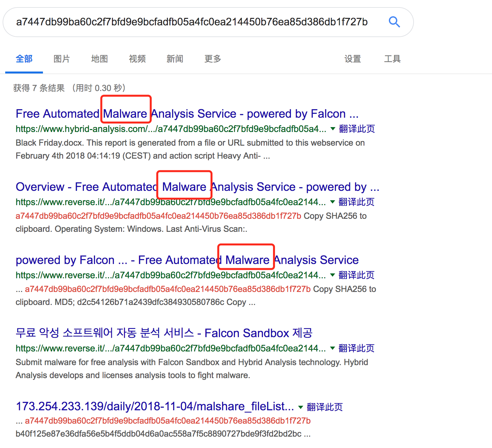Open the powered by Falcon result link
The image size is (492, 448).
pyautogui.click(x=187, y=260)
